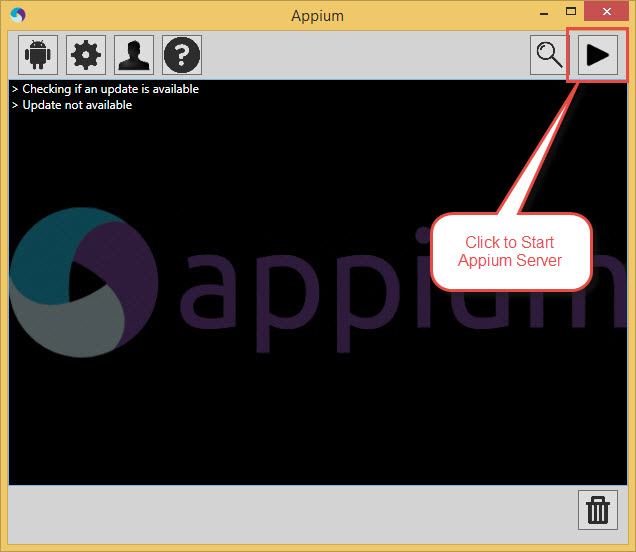Click the Appium logo in title bar

(x=18, y=15)
